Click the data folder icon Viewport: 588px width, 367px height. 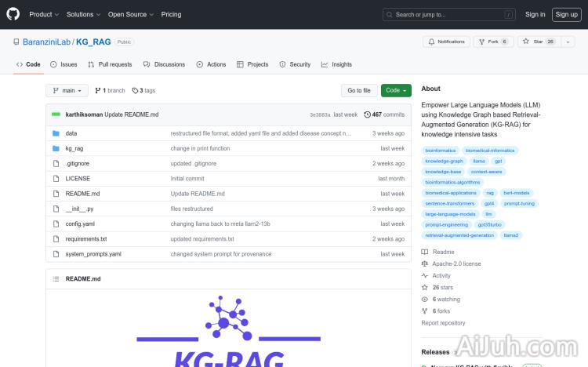(x=56, y=133)
